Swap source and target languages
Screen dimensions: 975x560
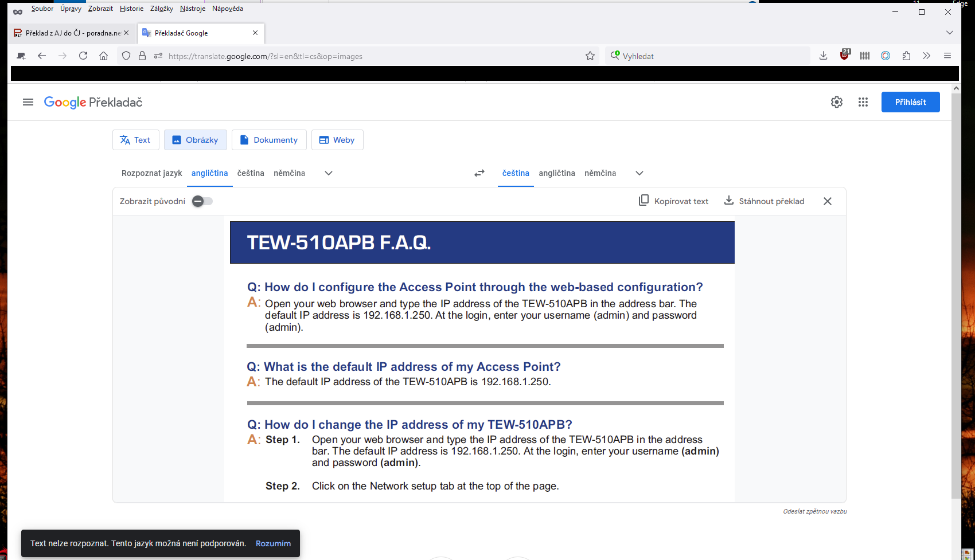tap(479, 173)
